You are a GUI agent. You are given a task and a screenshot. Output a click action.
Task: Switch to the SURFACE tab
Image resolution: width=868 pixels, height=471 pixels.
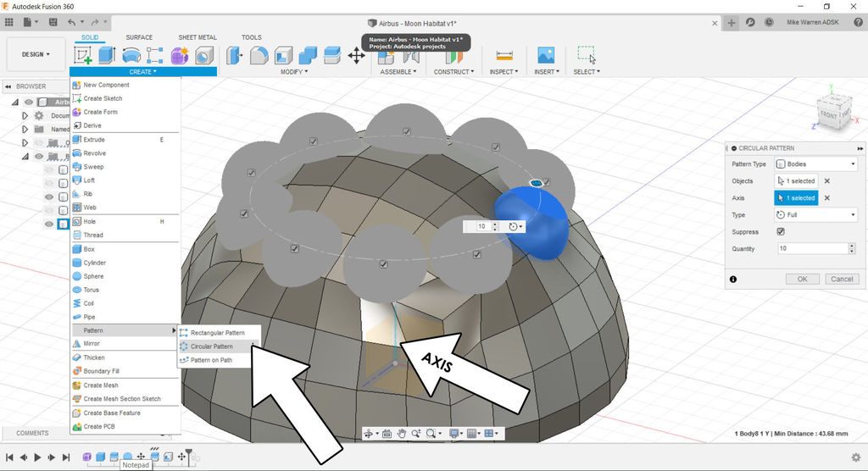[x=139, y=37]
